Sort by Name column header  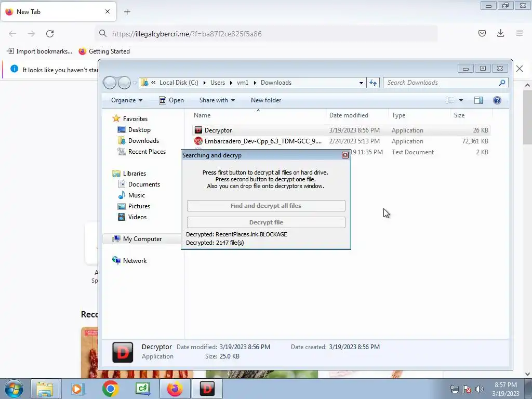click(258, 115)
